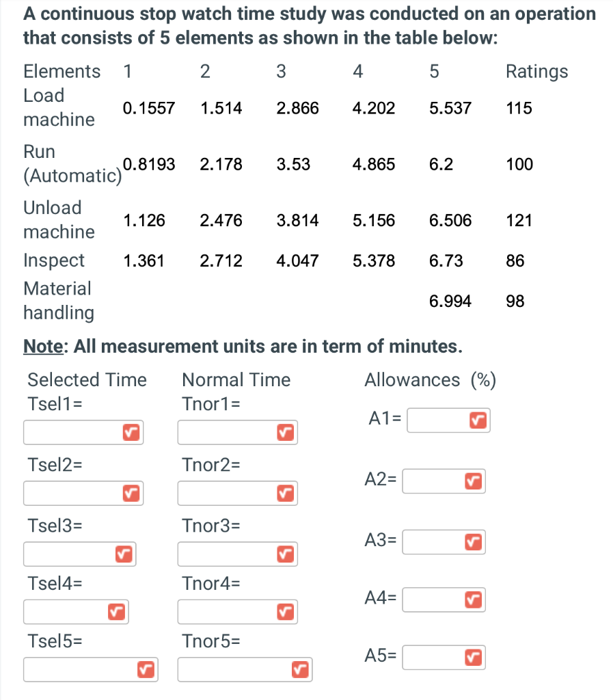Click the checkmark icon beside Tnor3 field

284,554
